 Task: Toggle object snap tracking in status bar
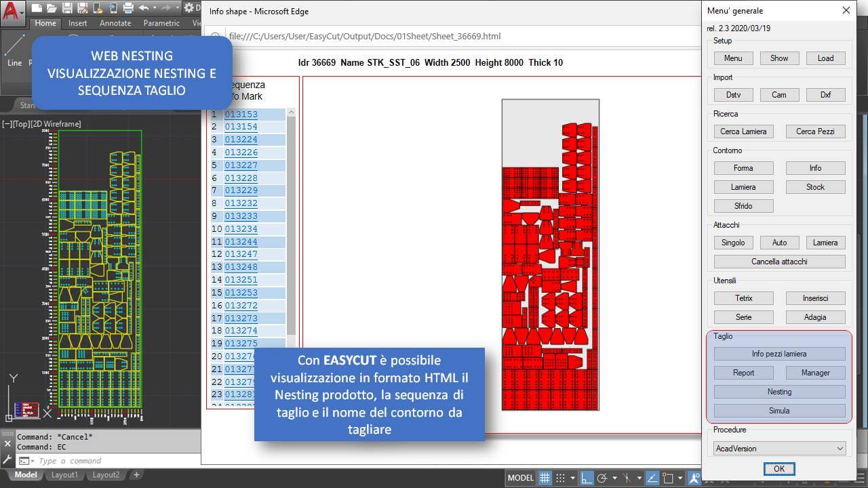(652, 478)
